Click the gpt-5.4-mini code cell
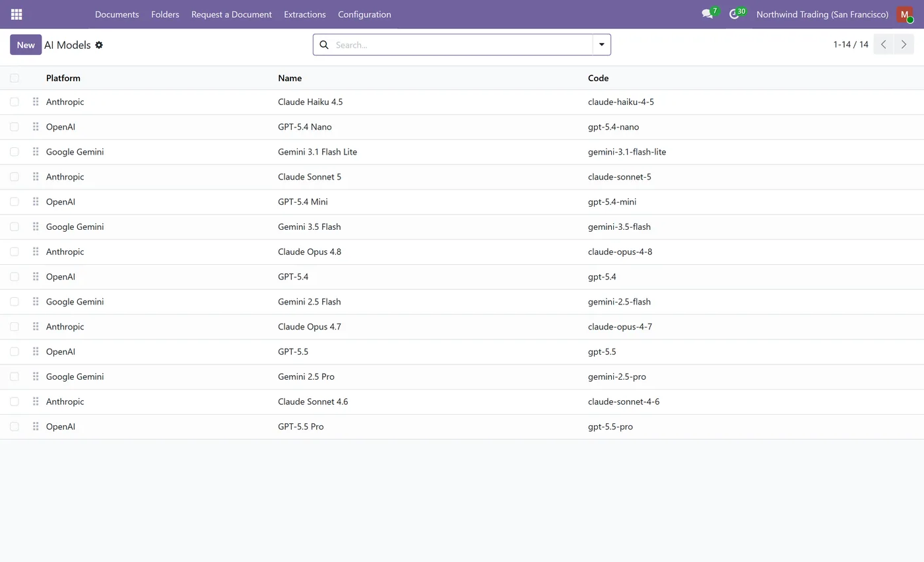The width and height of the screenshot is (924, 562). [x=612, y=202]
